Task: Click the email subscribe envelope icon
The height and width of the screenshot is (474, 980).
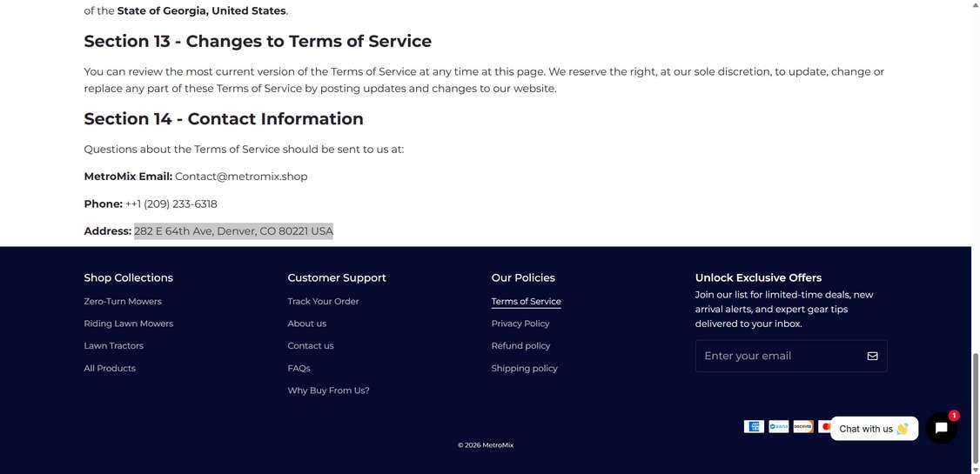Action: 872,356
